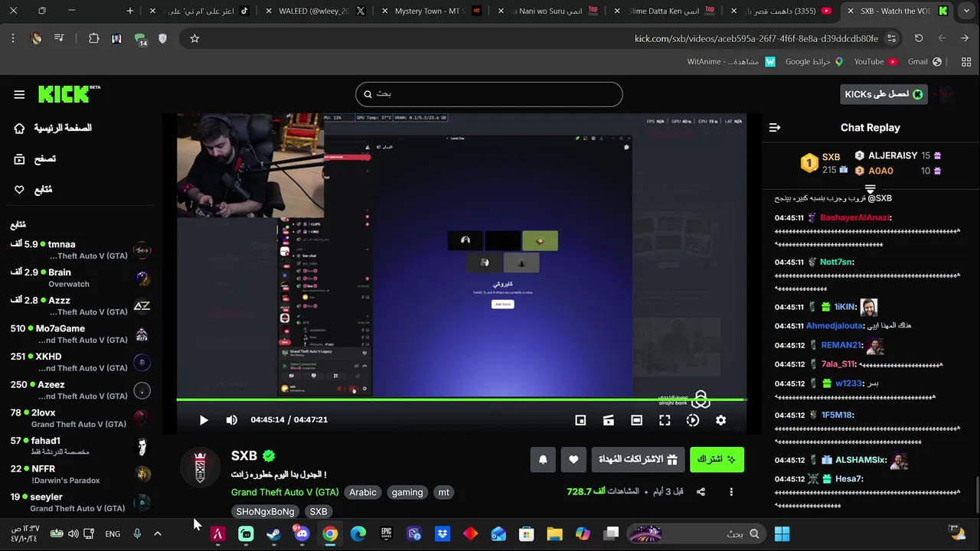Screen dimensions: 980x551
Task: Open Chrome extensions puzzle icon
Action: [x=93, y=38]
